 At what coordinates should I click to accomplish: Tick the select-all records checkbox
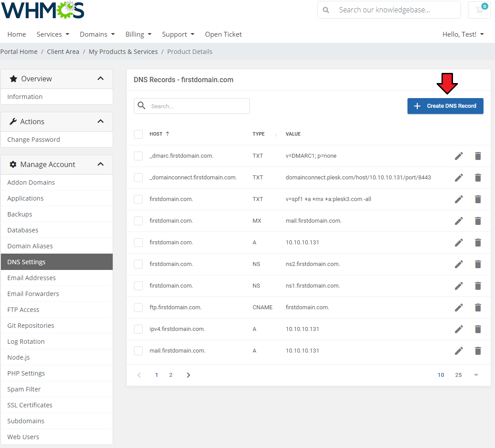coord(138,134)
